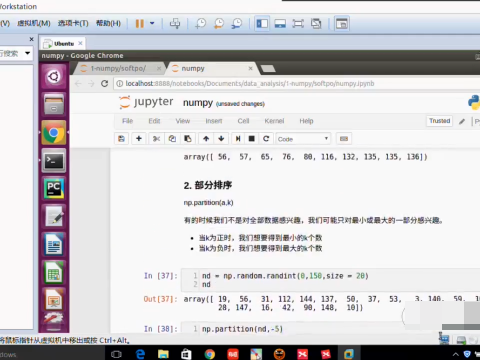
Task: Open File Explorer on Windows taskbar
Action: [163, 354]
